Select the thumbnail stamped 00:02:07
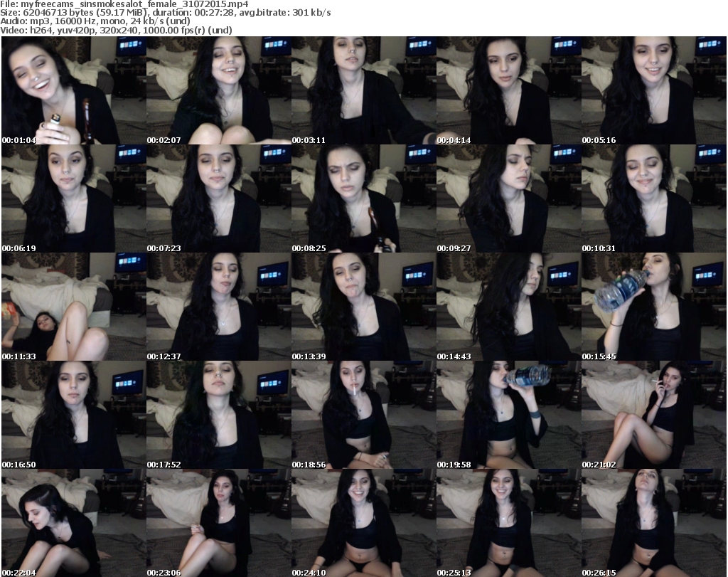This screenshot has width=728, height=577. pyautogui.click(x=219, y=90)
